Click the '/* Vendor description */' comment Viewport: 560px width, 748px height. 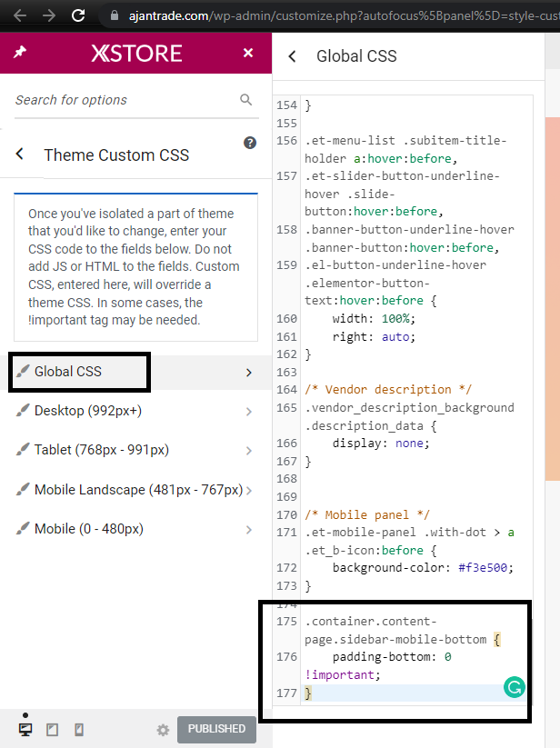click(388, 390)
